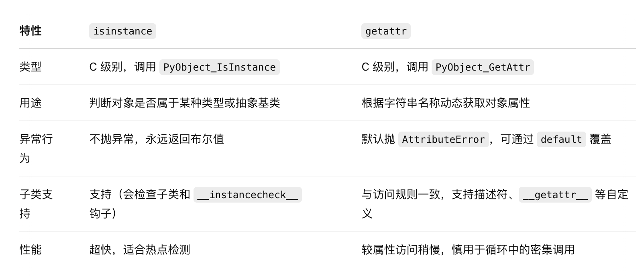Select the PyObject_GetAttr code snippet

[483, 67]
